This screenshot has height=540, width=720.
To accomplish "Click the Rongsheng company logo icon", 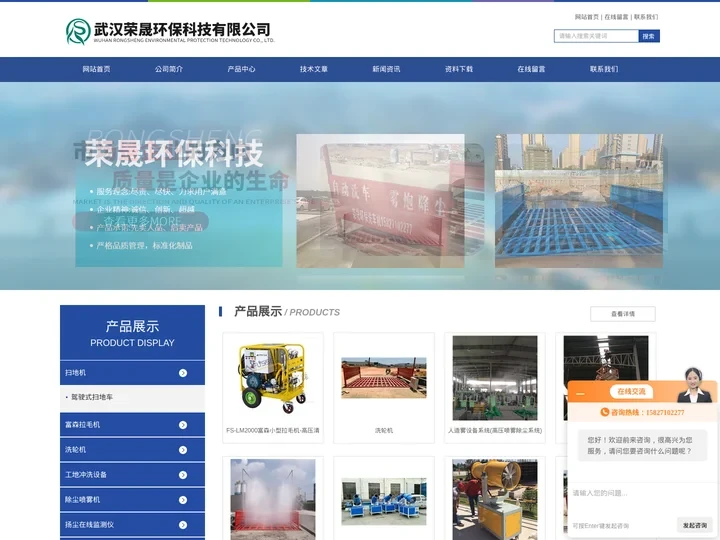I will point(78,31).
